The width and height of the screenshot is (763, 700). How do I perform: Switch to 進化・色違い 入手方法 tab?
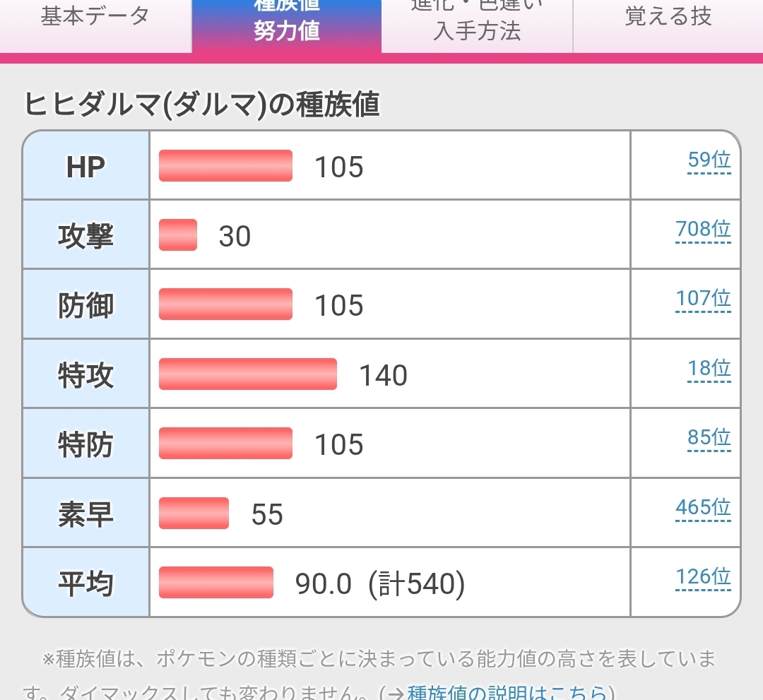click(477, 23)
